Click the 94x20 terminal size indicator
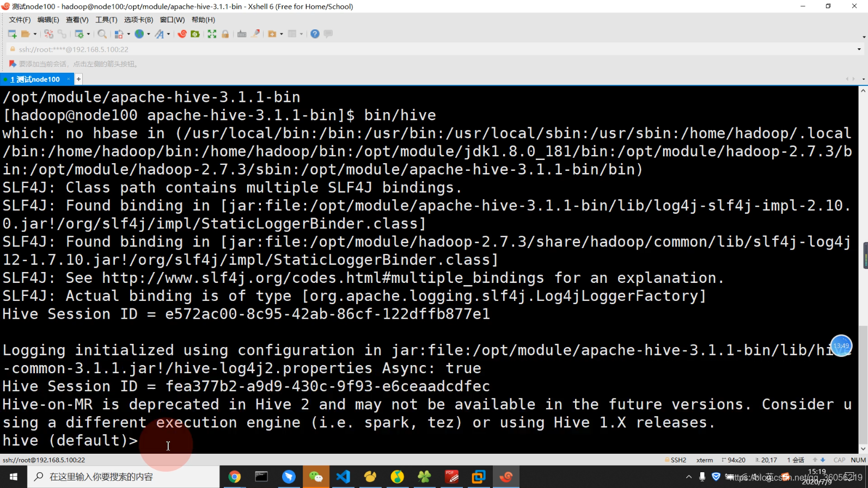868x488 pixels. (733, 460)
